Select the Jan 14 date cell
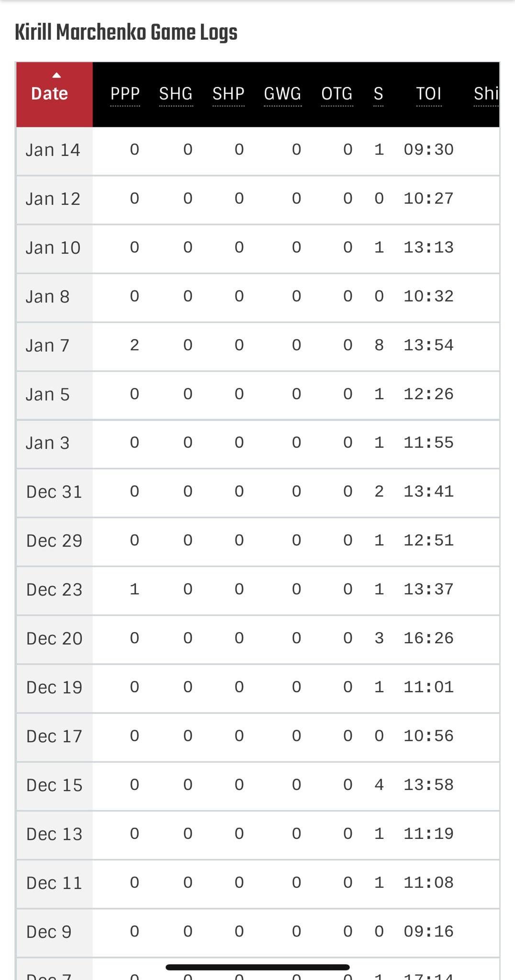Viewport: 515px width, 980px height. pos(53,150)
